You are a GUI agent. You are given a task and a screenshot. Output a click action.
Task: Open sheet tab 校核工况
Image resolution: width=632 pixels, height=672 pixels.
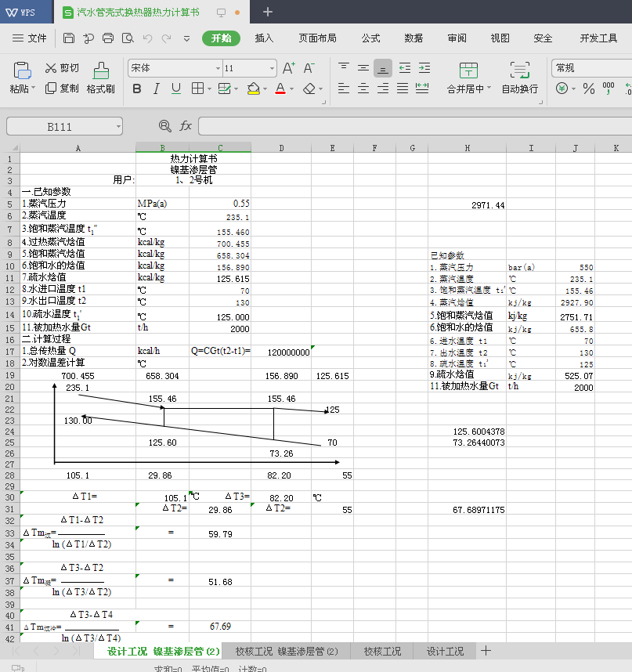[382, 652]
